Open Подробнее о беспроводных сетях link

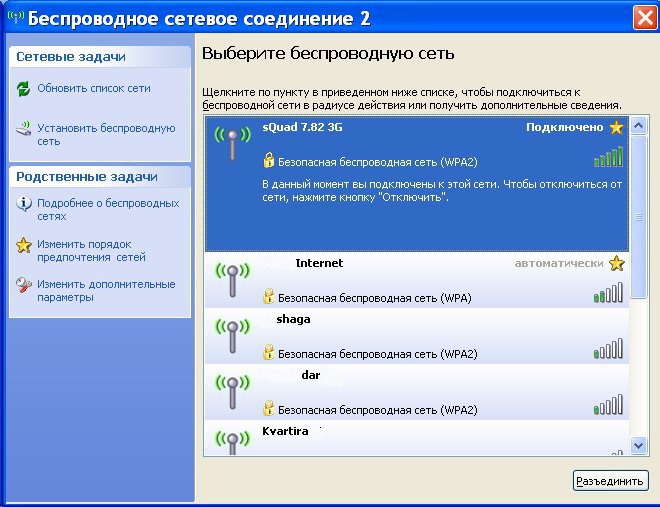[x=108, y=210]
